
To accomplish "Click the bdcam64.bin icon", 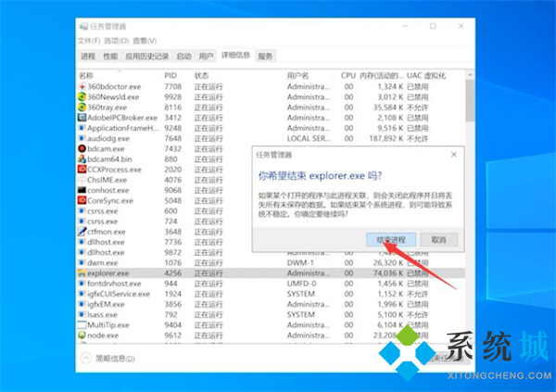I will pos(82,158).
